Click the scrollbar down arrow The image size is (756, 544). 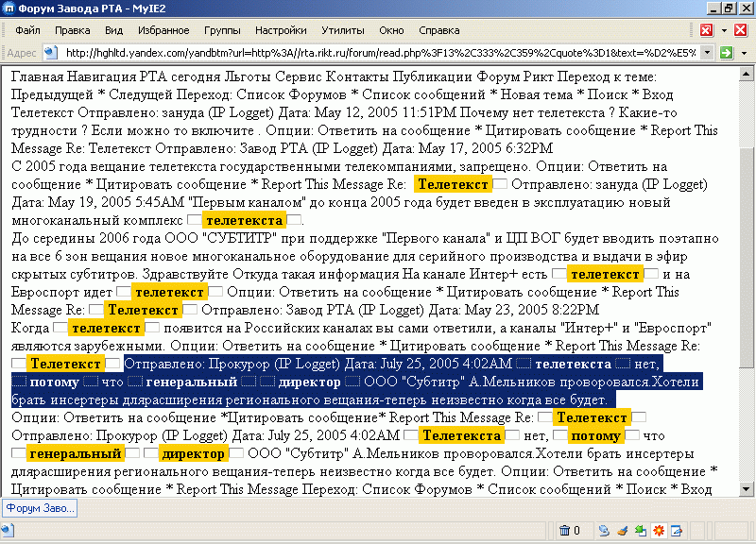(x=746, y=489)
